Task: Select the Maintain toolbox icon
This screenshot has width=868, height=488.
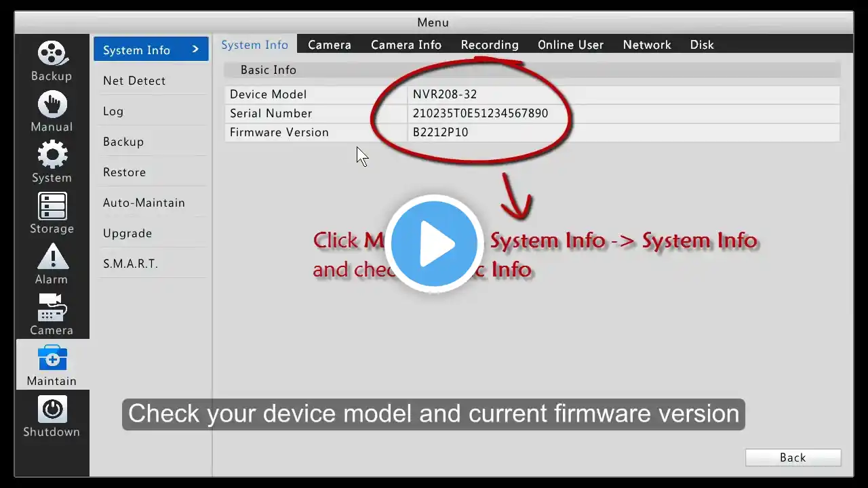Action: pyautogui.click(x=52, y=359)
